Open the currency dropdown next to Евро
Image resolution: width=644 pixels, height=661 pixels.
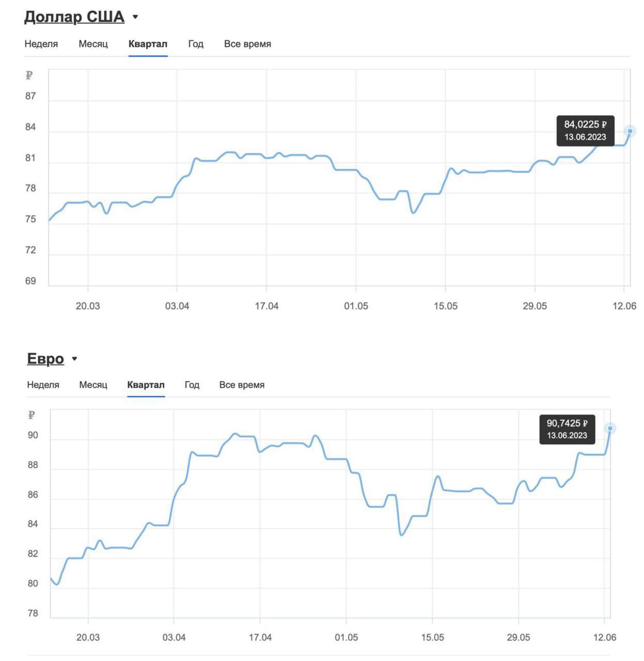pyautogui.click(x=75, y=358)
